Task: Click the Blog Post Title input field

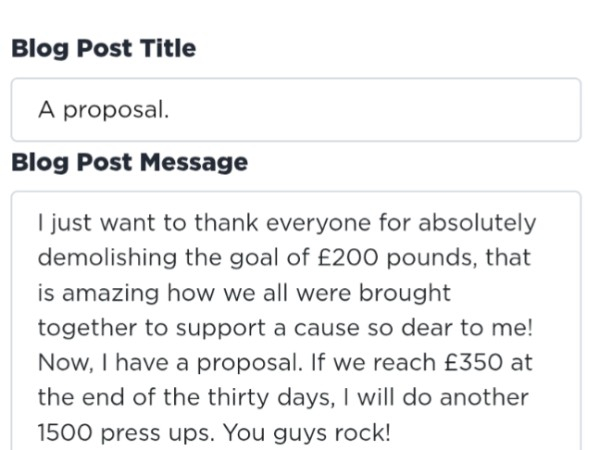Action: coord(296,110)
